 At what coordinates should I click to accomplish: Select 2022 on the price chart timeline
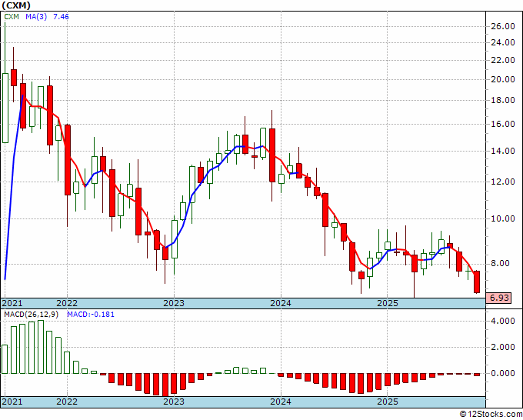coord(67,303)
